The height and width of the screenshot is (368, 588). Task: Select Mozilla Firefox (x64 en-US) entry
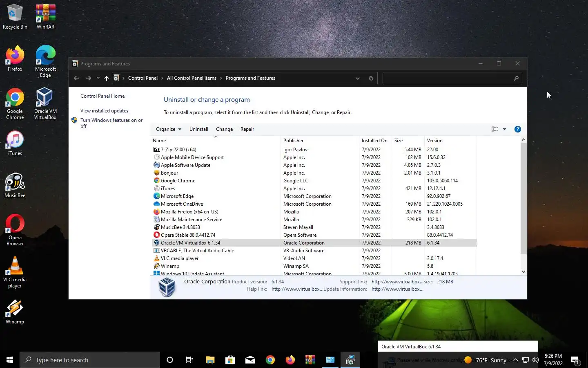pyautogui.click(x=314, y=212)
